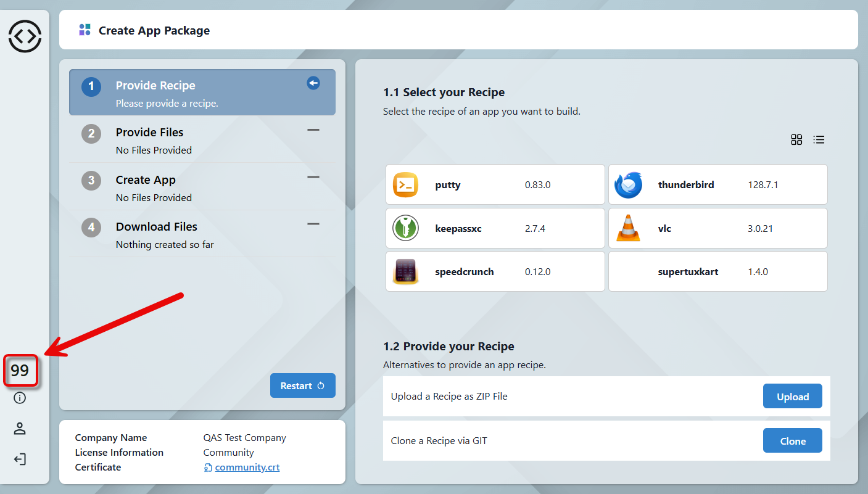Click the quotation marks icon in sidebar
Screen dimensions: 868x494
pos(20,371)
